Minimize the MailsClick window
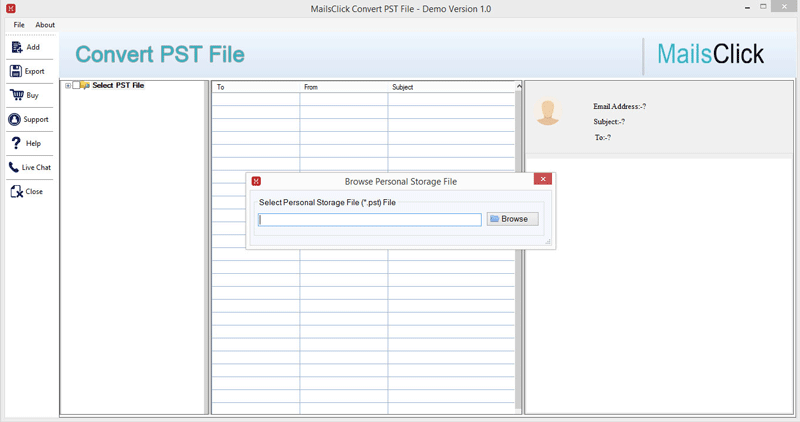This screenshot has height=422, width=800. pyautogui.click(x=747, y=8)
